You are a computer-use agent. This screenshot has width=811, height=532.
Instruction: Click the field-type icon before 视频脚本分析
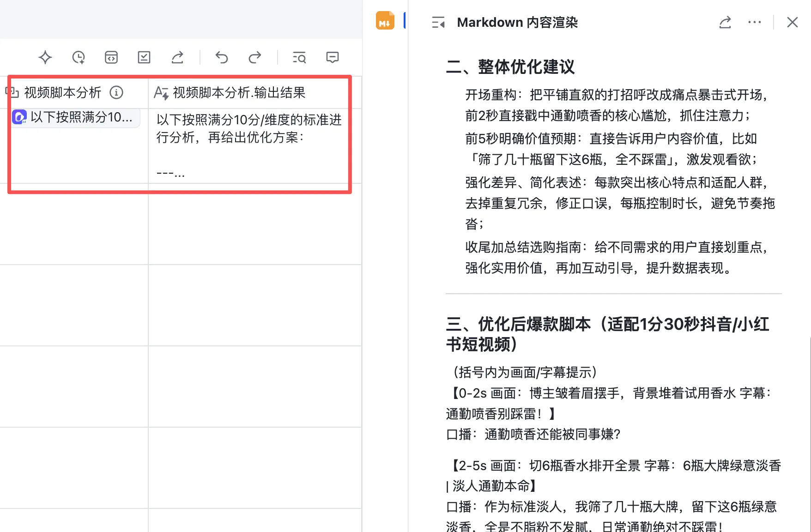[x=12, y=92]
